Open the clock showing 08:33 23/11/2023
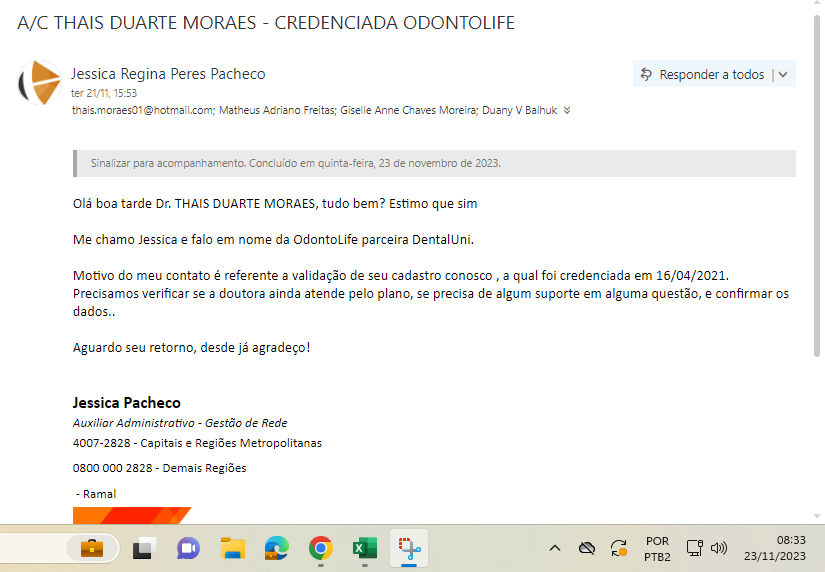Screen dimensions: 825x572 pos(775,548)
